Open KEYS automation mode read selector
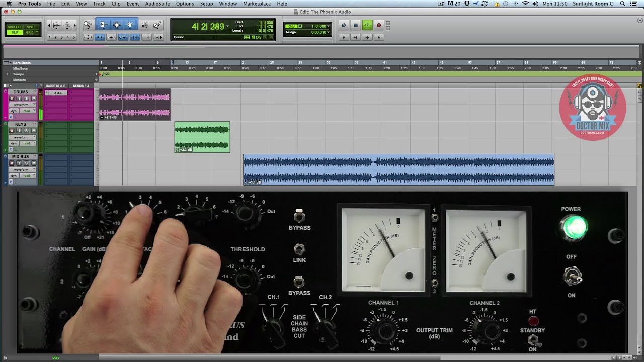Viewport: 644px width, 362px height. (x=28, y=143)
